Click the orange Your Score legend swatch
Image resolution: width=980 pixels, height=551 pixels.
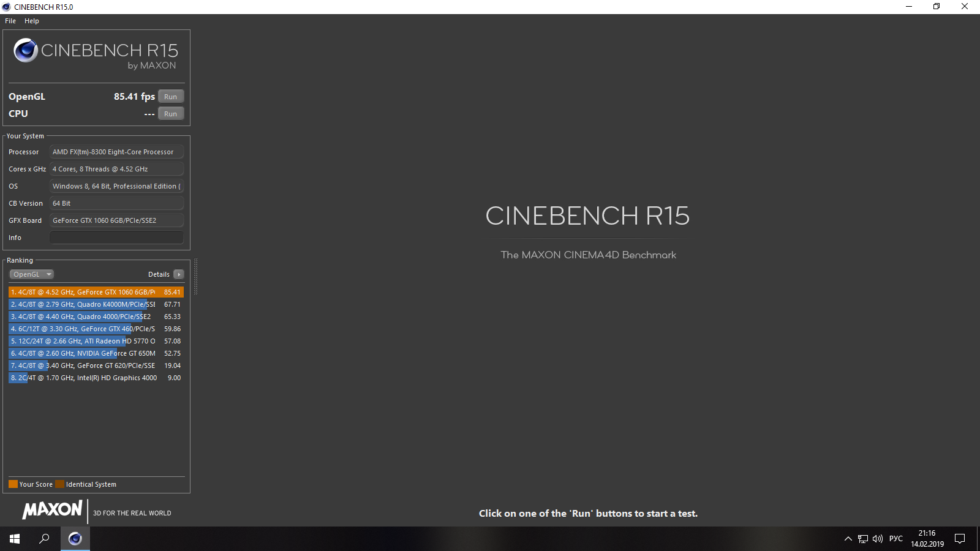(13, 484)
